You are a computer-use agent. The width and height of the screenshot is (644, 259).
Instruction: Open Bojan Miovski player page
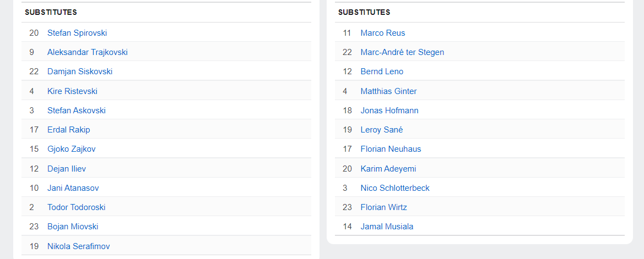73,227
